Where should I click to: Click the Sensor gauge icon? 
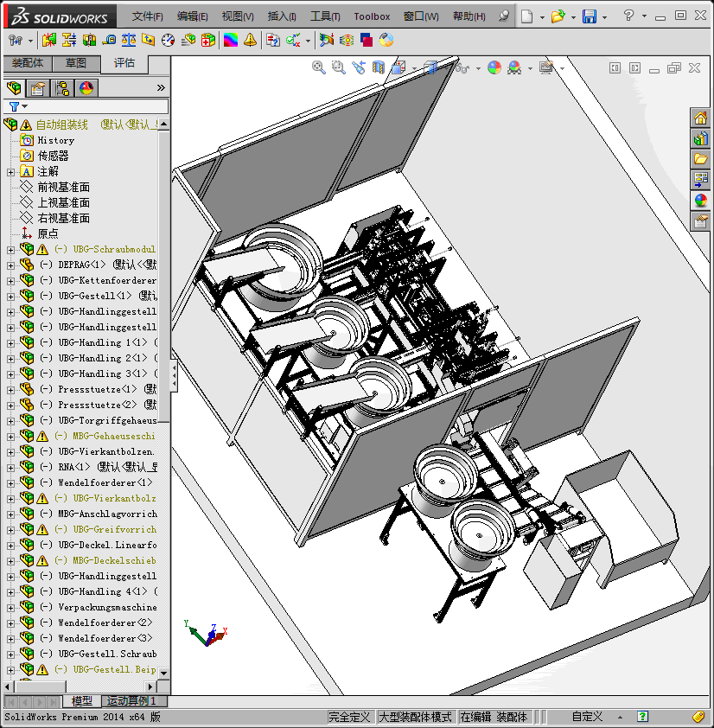(x=168, y=41)
